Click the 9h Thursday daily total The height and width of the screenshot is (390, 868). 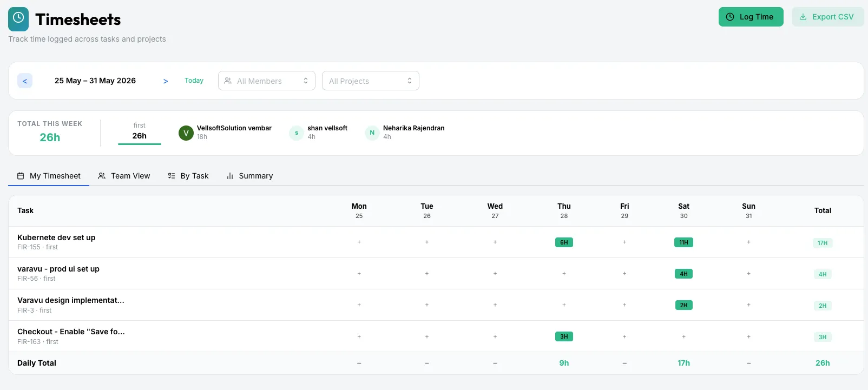(564, 363)
